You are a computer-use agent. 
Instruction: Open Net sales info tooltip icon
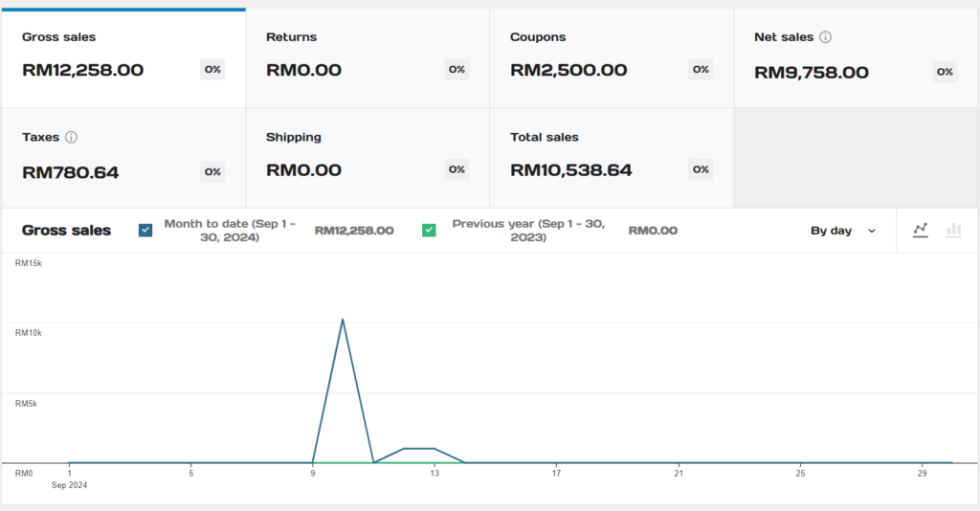point(825,37)
